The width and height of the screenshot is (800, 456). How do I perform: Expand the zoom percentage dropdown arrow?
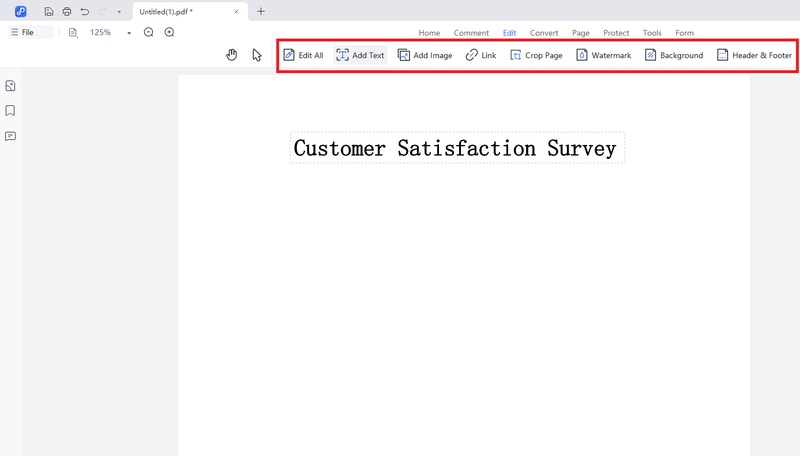[129, 33]
